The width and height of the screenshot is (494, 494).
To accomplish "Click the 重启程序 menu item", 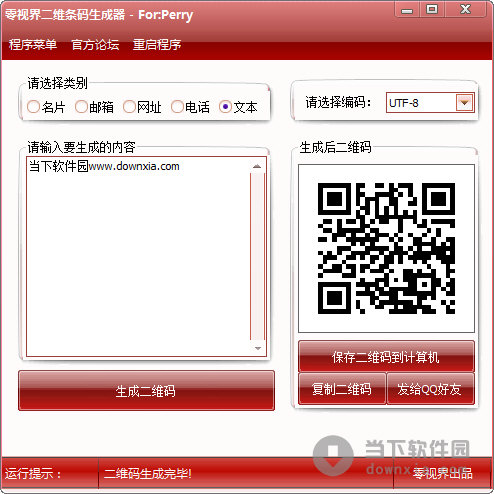I will (157, 44).
